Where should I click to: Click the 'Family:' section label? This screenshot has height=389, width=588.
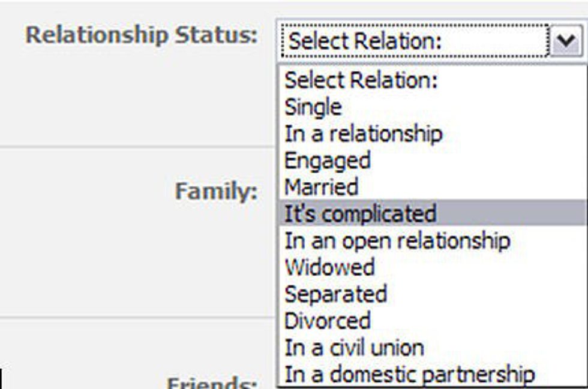coord(216,192)
